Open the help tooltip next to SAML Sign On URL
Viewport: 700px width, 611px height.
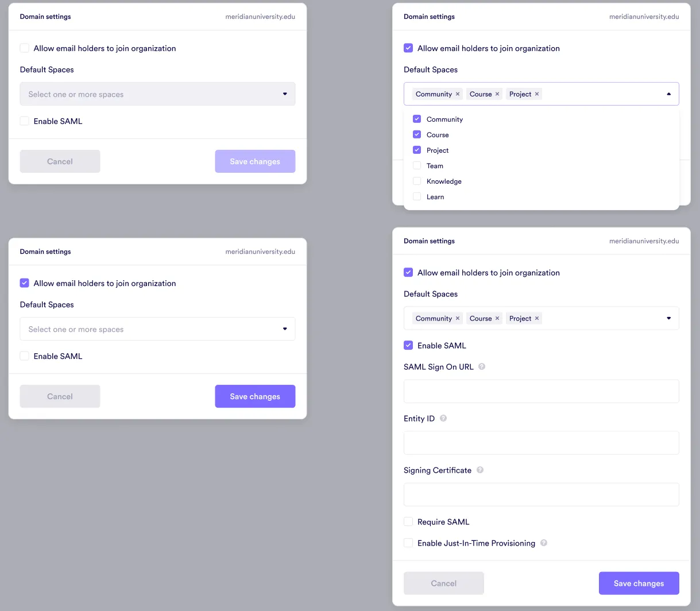coord(481,366)
